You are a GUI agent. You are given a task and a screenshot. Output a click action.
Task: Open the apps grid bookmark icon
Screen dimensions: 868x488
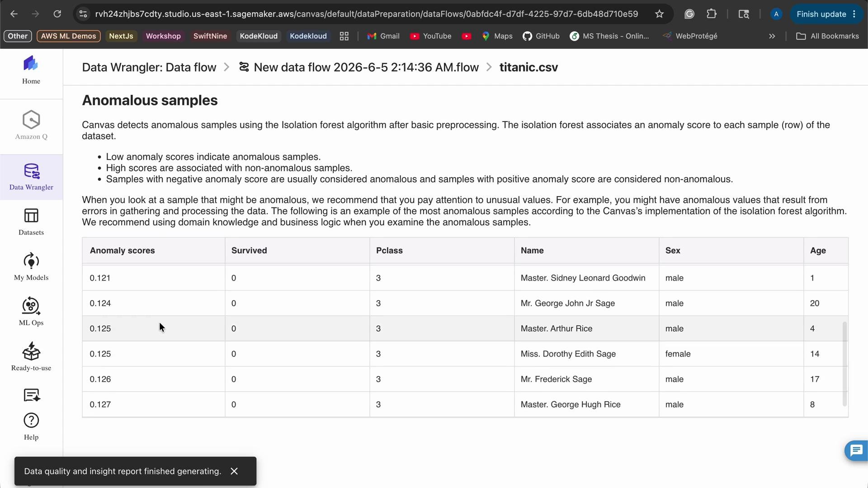[344, 36]
